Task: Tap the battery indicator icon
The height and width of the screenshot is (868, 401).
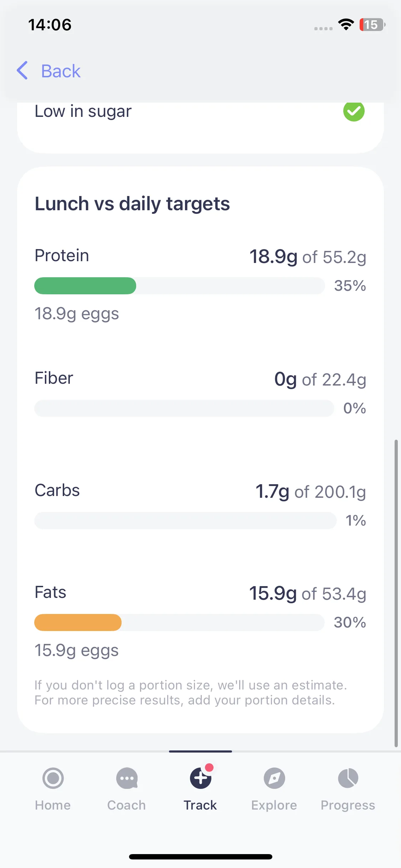Action: 372,25
